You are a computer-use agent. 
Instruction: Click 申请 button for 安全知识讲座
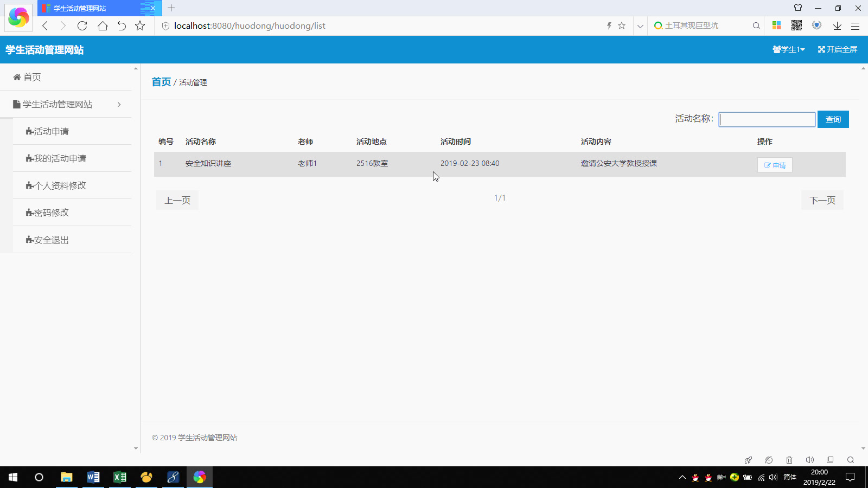tap(775, 165)
